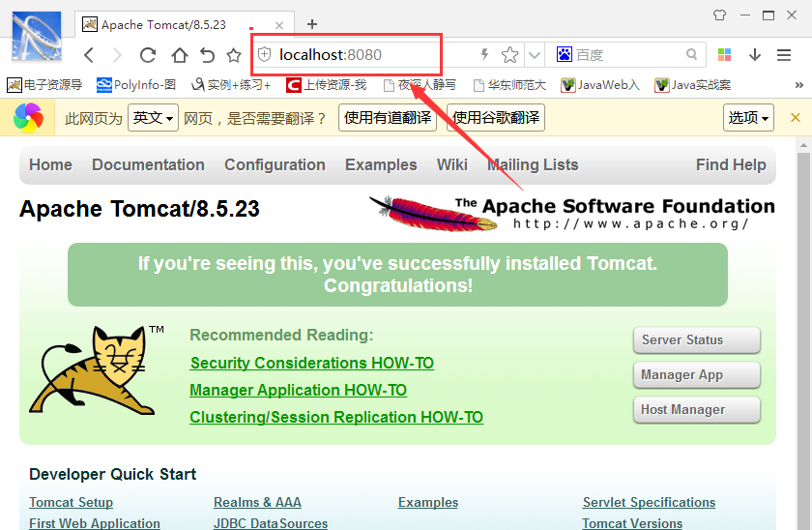Click the 使用谷歌翻译 button
This screenshot has width=812, height=530.
point(496,118)
